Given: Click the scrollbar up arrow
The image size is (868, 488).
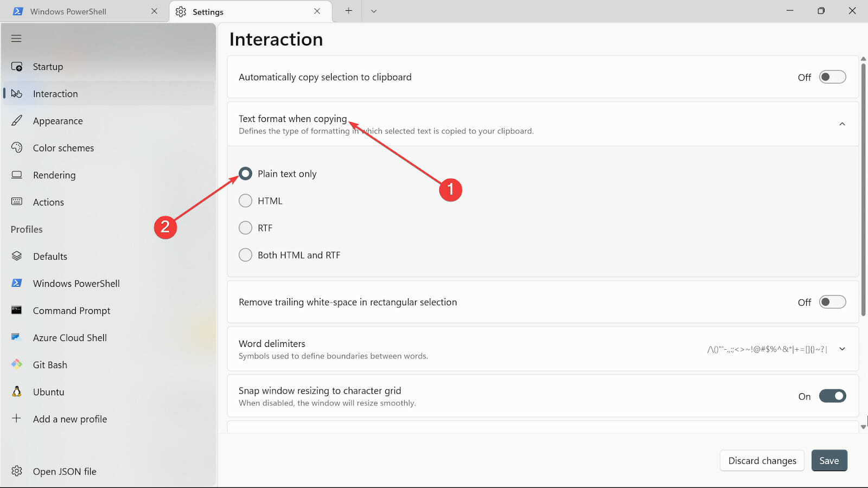Looking at the screenshot, I should click(863, 59).
